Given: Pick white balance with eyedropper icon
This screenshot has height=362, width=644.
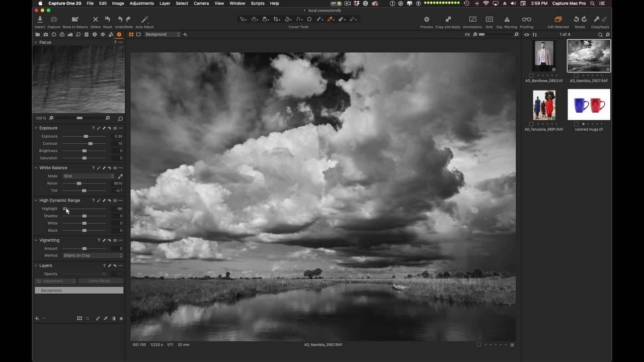Looking at the screenshot, I should [120, 176].
